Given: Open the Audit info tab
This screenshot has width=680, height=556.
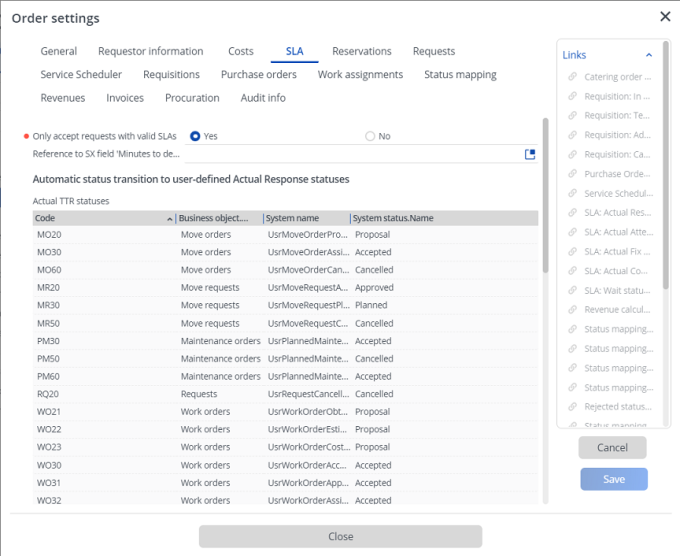Looking at the screenshot, I should click(262, 98).
